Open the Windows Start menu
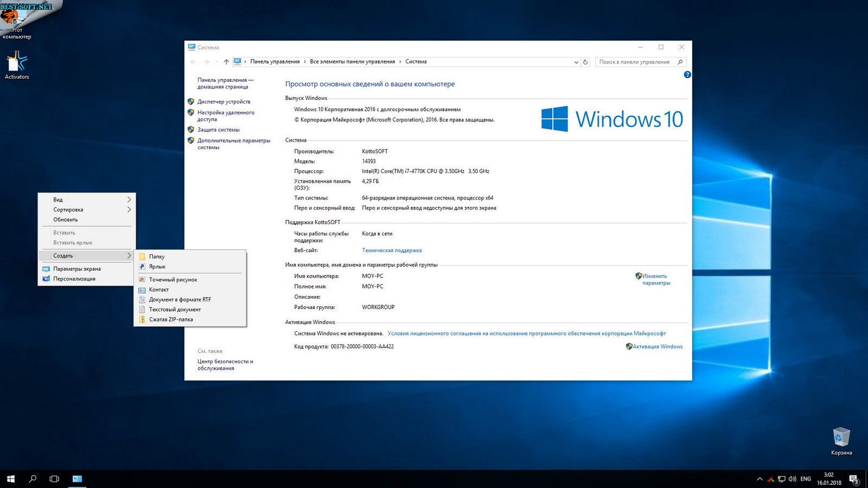Viewport: 868px width, 488px height. coord(11,479)
